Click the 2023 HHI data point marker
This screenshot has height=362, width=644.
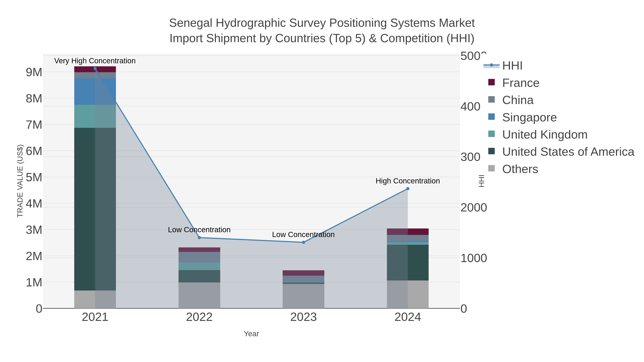click(x=304, y=242)
